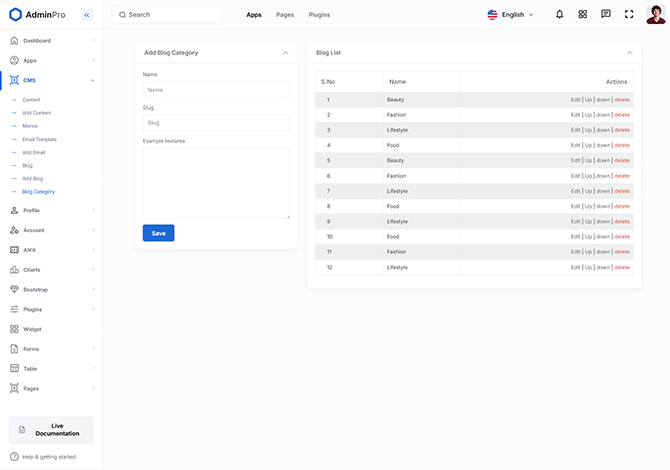670x470 pixels.
Task: Open Live Documentation button
Action: point(51,430)
